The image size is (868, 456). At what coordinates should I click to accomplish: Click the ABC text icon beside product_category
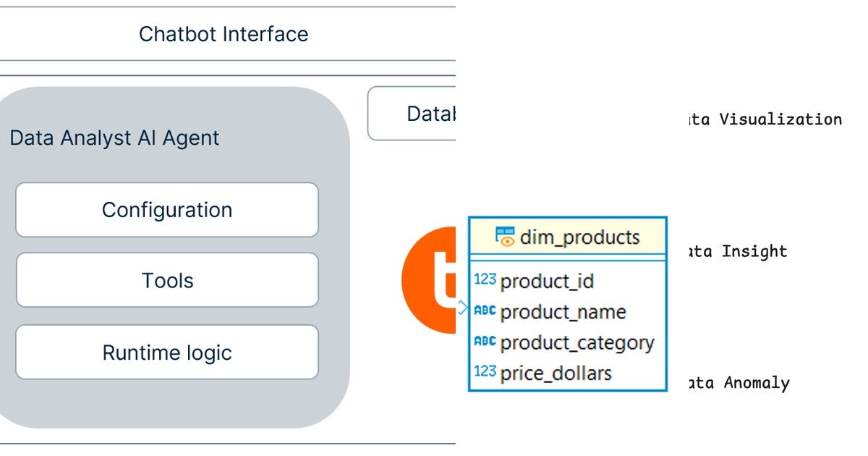[485, 342]
